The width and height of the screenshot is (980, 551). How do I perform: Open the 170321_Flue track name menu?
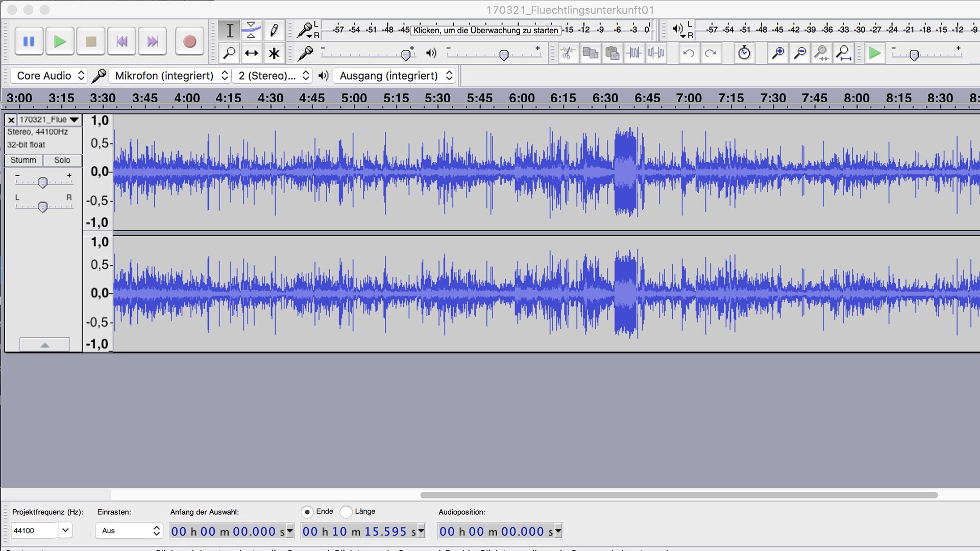[x=50, y=120]
